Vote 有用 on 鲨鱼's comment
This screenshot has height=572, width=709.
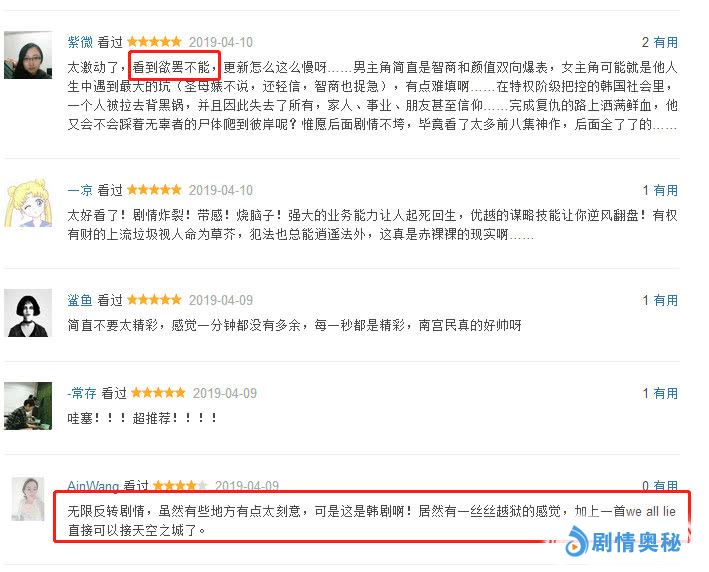666,300
